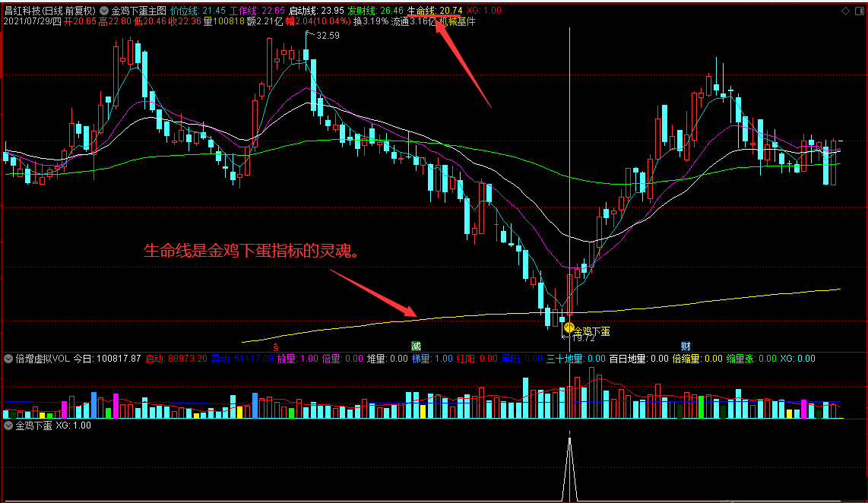Viewport: 868px width, 503px height.
Task: Open the 金鸡下蛋主图 indicator dropdown arrow
Action: pos(103,11)
